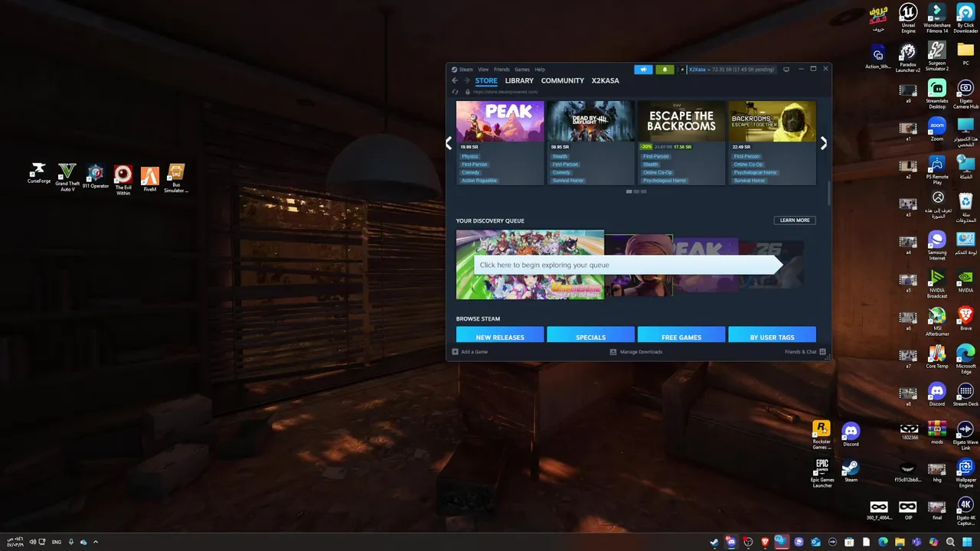980x551 pixels.
Task: Open the View menu
Action: [483, 70]
